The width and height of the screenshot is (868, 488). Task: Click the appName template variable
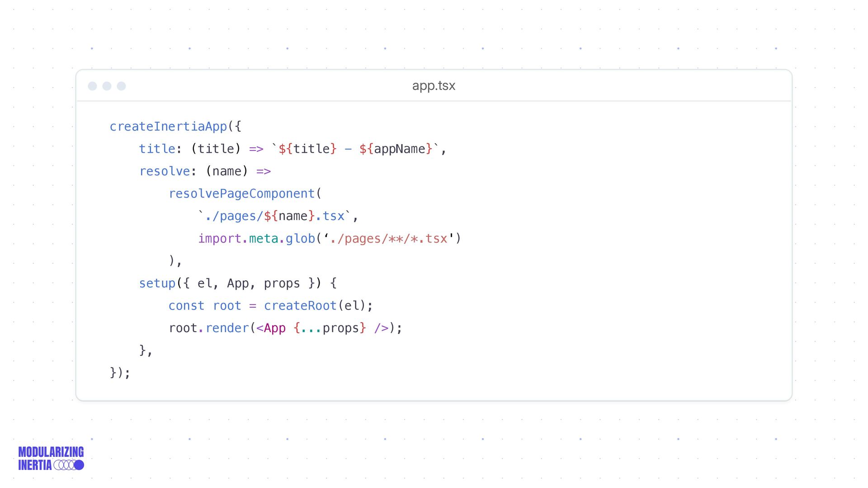pos(399,149)
